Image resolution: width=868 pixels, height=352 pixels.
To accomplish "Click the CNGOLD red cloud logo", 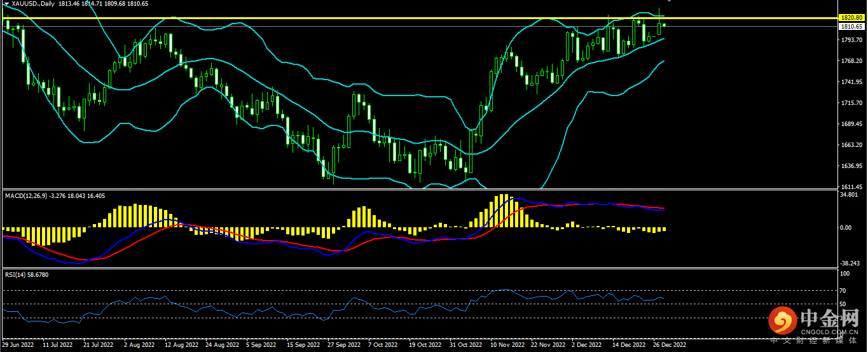I will point(782,321).
